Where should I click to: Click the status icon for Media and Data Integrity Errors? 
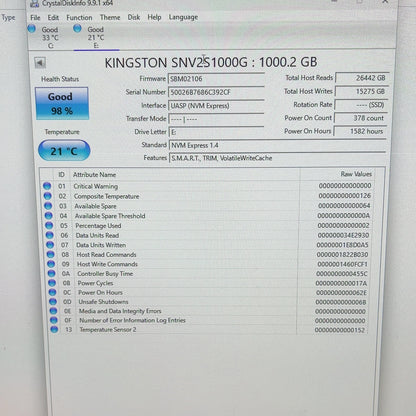point(53,311)
